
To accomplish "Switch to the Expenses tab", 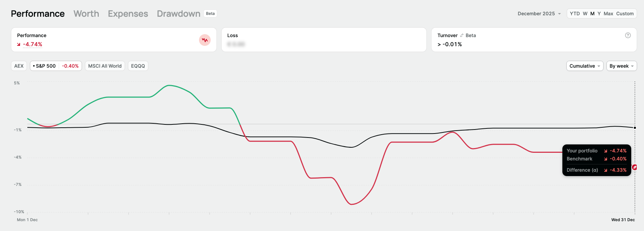I will 128,13.
